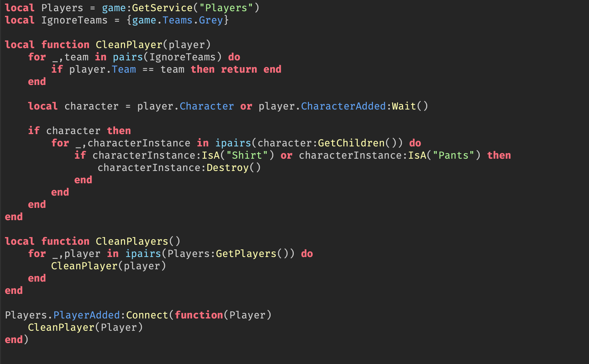
Task: Click the GetService function call
Action: 162,8
